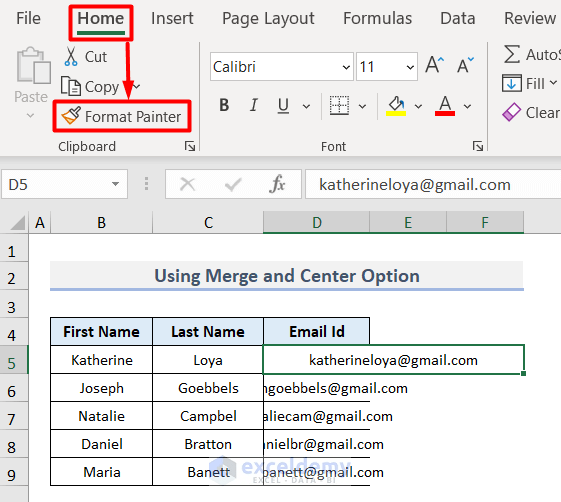Open Insert Function fx dialog
Screen dimensions: 561x502
pyautogui.click(x=277, y=184)
